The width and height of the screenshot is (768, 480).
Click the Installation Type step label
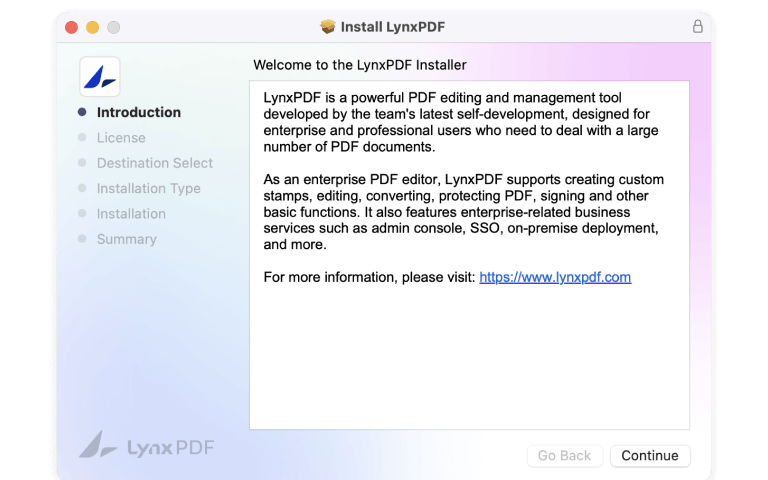point(148,188)
